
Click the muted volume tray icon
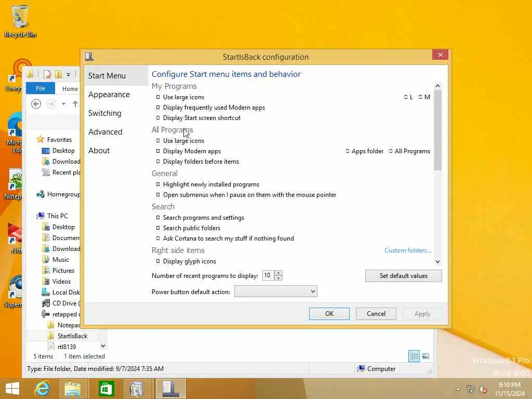coord(483,389)
